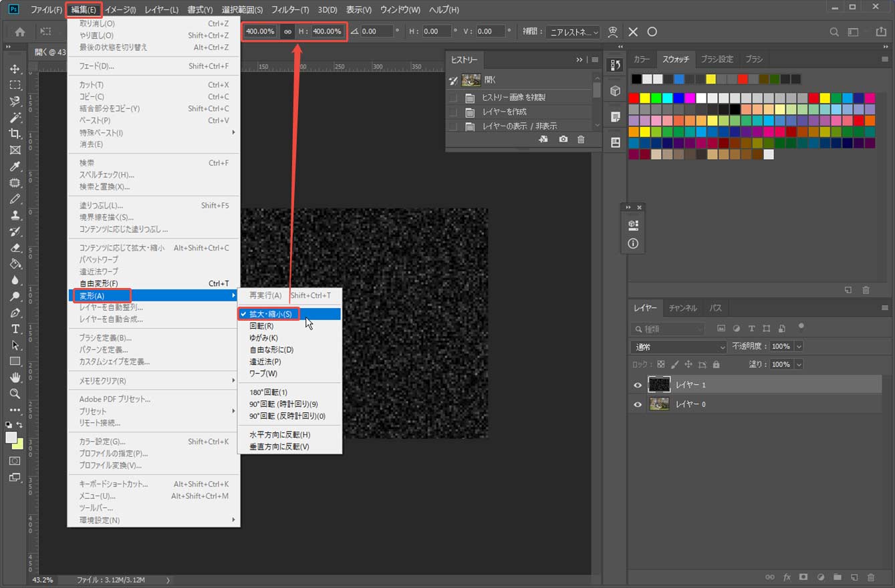Commit transform with the circle icon
This screenshot has height=588, width=895.
[652, 31]
